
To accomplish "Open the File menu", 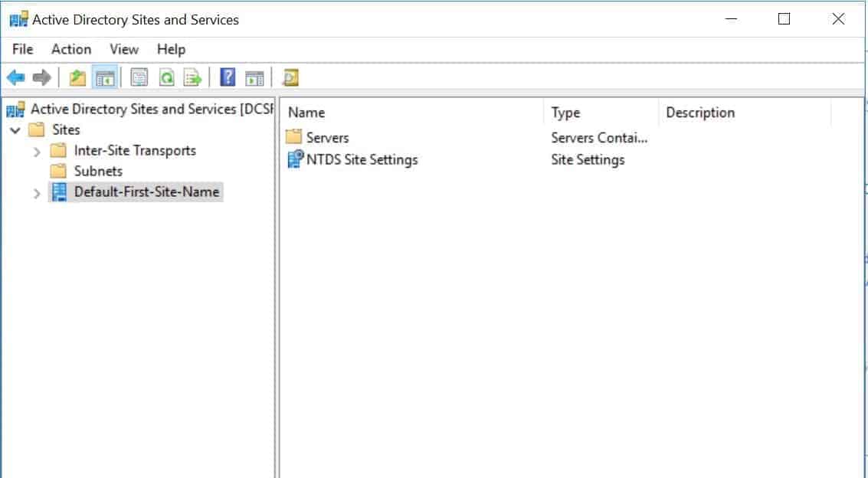I will tap(21, 49).
